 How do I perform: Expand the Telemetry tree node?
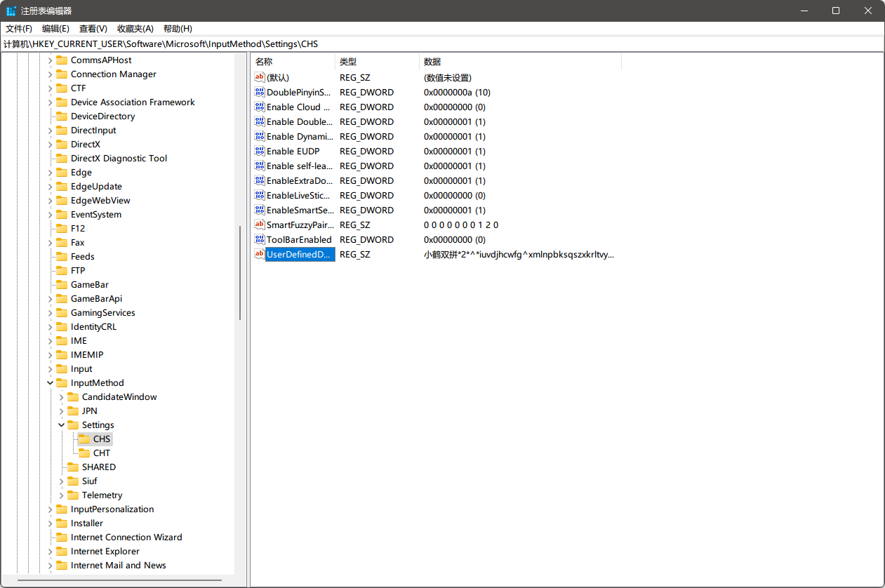click(x=61, y=495)
